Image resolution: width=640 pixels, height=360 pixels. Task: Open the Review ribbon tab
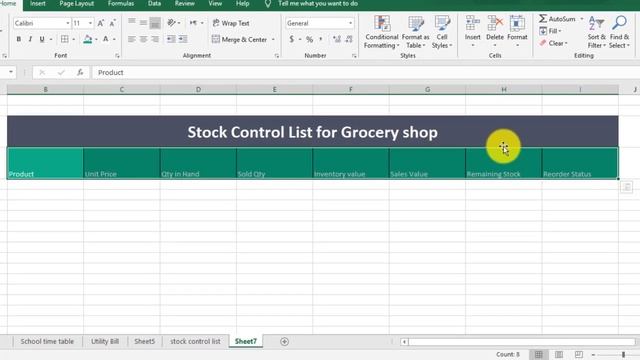click(x=184, y=4)
